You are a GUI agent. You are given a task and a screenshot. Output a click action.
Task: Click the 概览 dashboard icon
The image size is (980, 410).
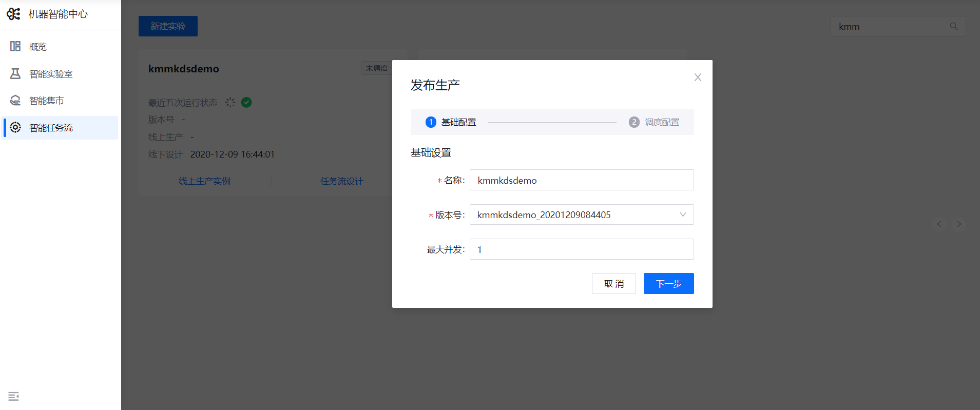pyautogui.click(x=15, y=47)
